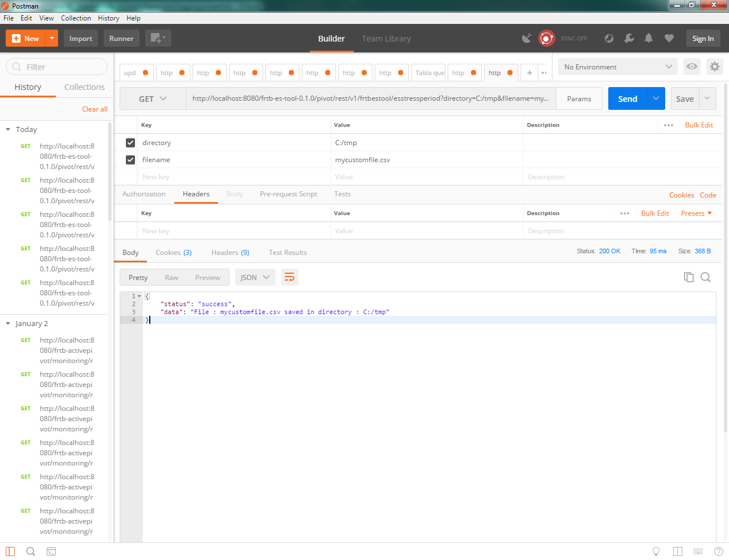729x560 pixels.
Task: Open the No Environment dropdown
Action: coord(618,67)
